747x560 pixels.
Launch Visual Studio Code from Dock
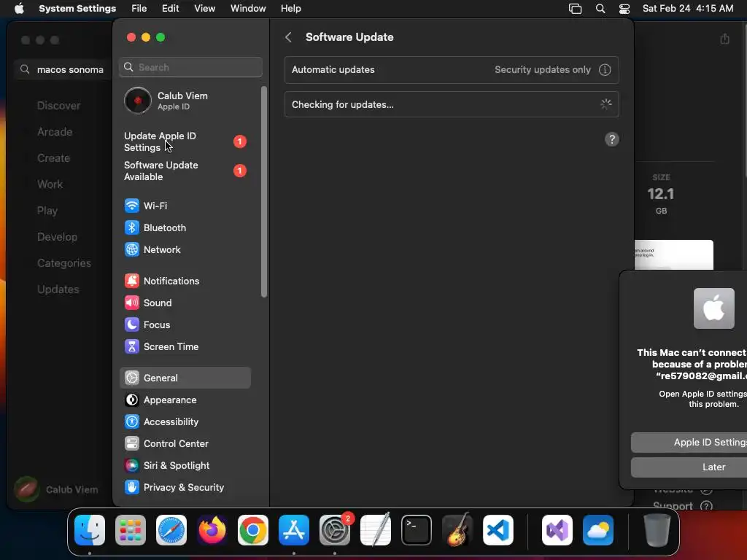[498, 530]
